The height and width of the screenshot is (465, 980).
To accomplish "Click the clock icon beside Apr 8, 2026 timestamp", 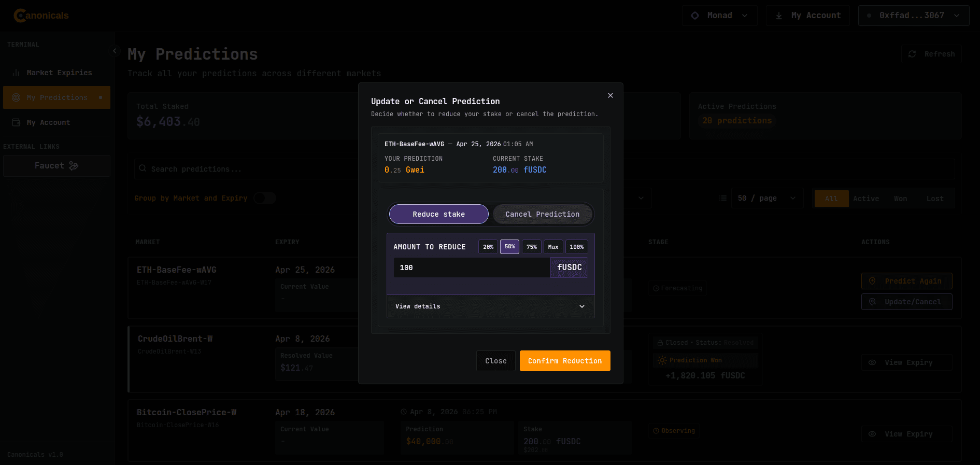I will [404, 412].
